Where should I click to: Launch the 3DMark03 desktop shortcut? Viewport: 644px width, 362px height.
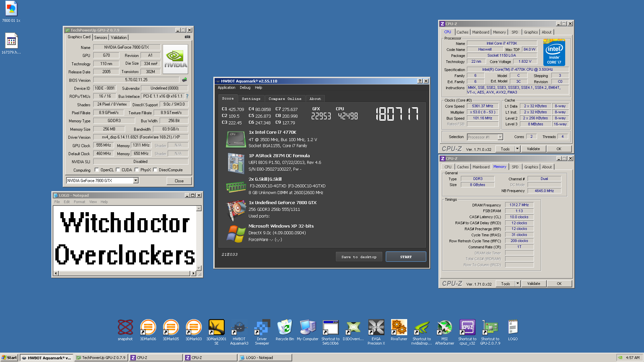pos(194,330)
